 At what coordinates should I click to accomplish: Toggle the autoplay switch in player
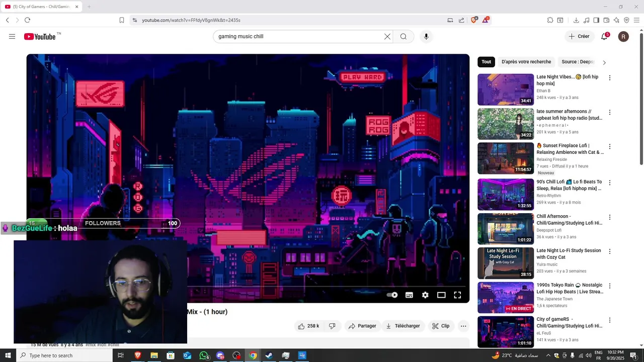[x=392, y=295]
